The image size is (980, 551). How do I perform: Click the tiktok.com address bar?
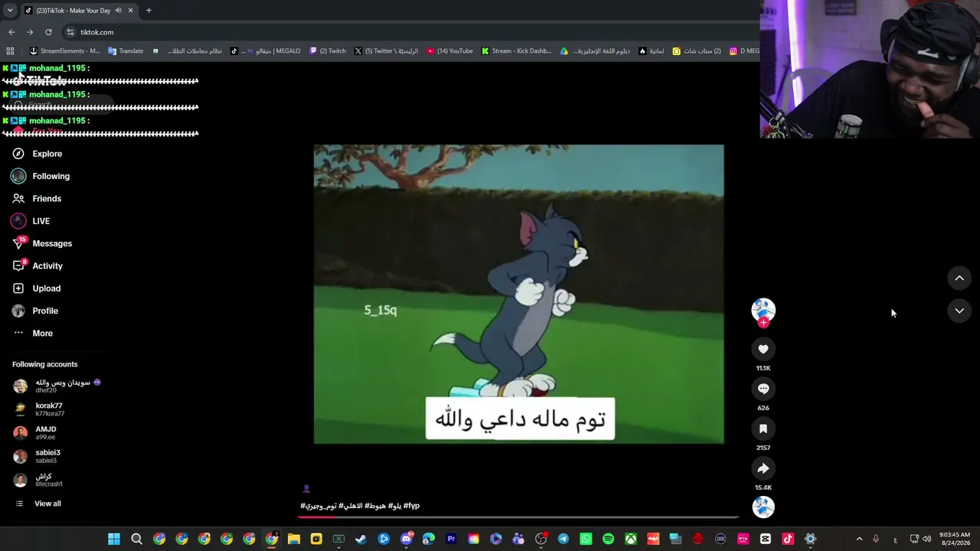click(413, 32)
